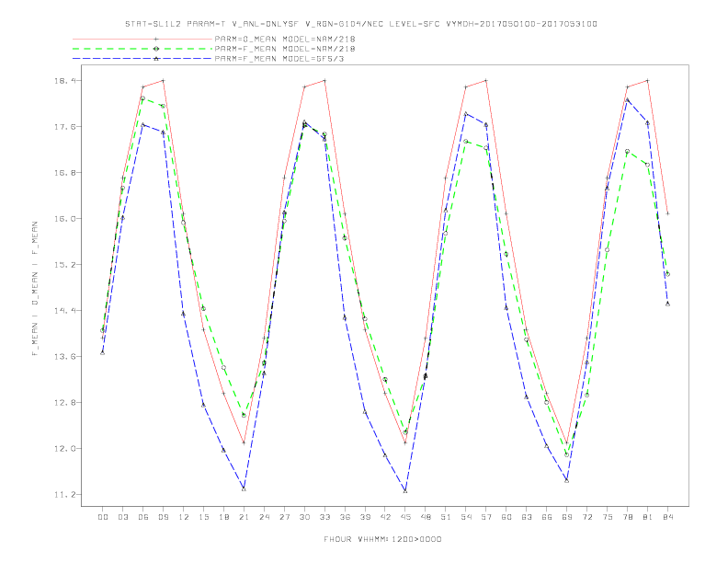The image size is (728, 563).
Task: Click blue GFS triangle data point at hour 21
Action: [244, 489]
